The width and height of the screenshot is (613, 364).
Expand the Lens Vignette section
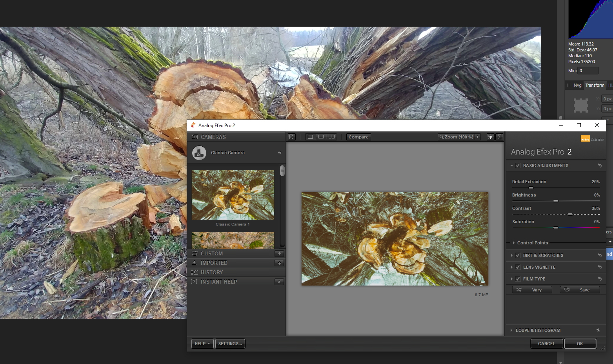click(x=512, y=267)
